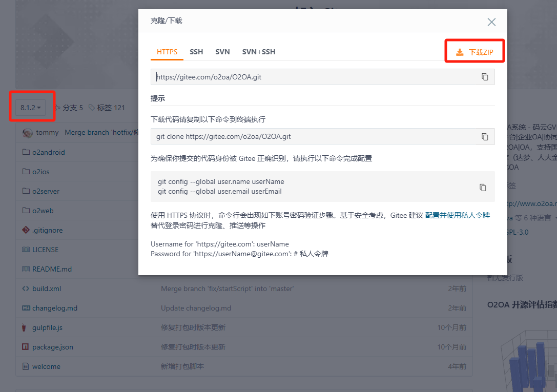Click the o2server folder icon
This screenshot has height=392, width=557.
pos(26,191)
